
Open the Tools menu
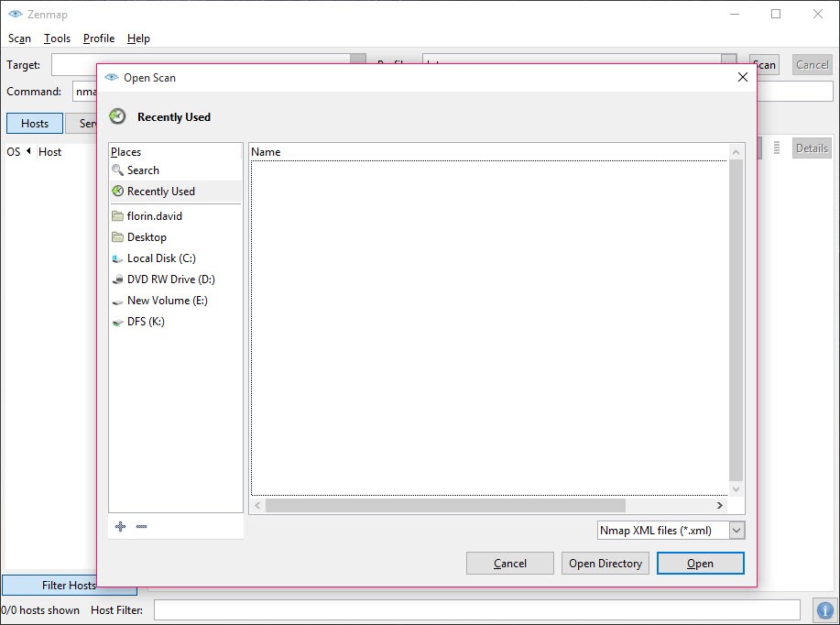[58, 38]
